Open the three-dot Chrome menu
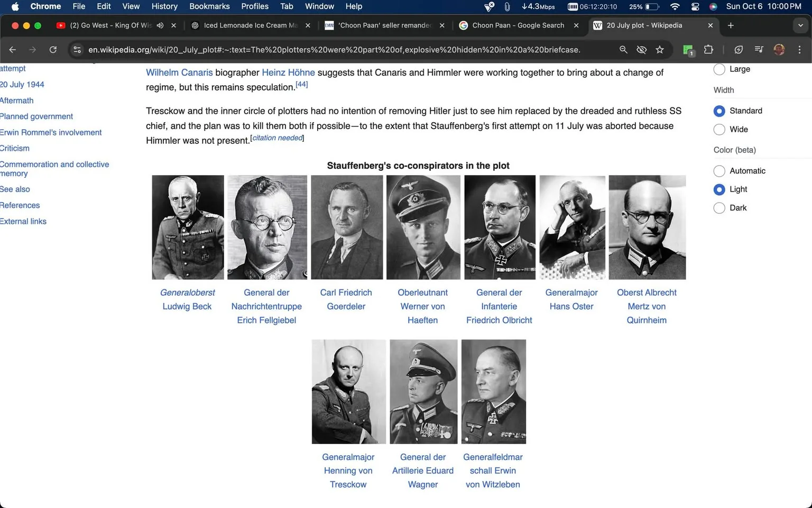This screenshot has width=812, height=508. coord(800,49)
